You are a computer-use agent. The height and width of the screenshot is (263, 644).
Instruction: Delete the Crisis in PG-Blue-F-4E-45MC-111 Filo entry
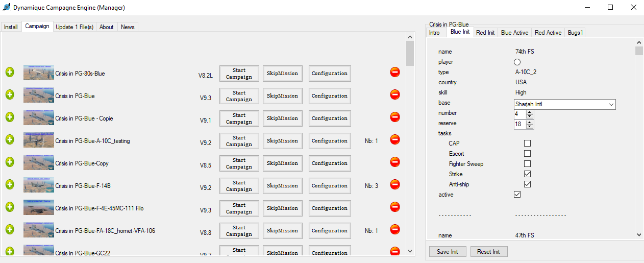(x=394, y=207)
